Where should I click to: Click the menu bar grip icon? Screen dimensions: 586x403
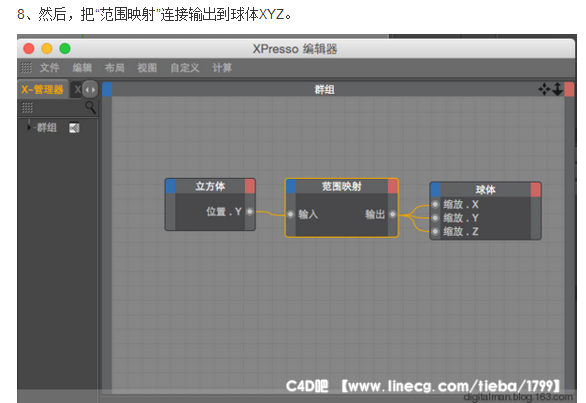(x=26, y=68)
